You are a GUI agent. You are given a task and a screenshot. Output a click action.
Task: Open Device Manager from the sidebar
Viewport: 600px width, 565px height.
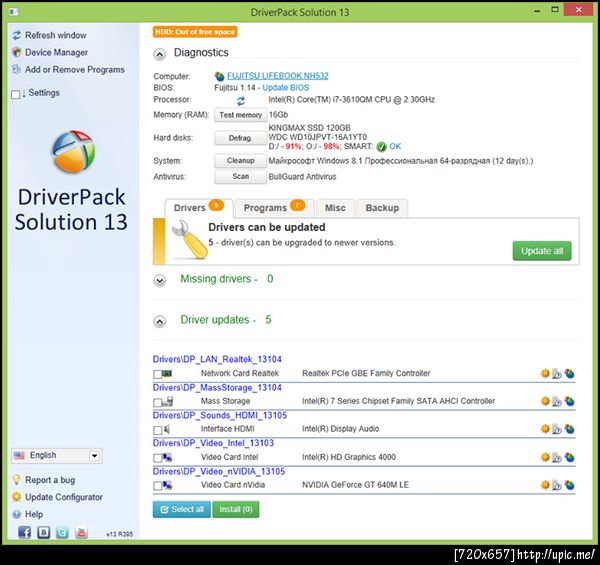pyautogui.click(x=56, y=52)
